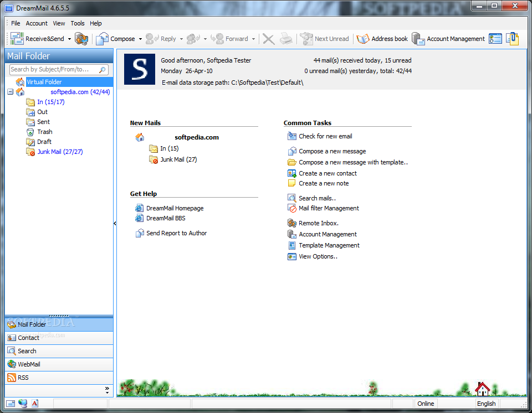
Task: Select the Junk Mail (27/27) folder
Action: [x=60, y=152]
